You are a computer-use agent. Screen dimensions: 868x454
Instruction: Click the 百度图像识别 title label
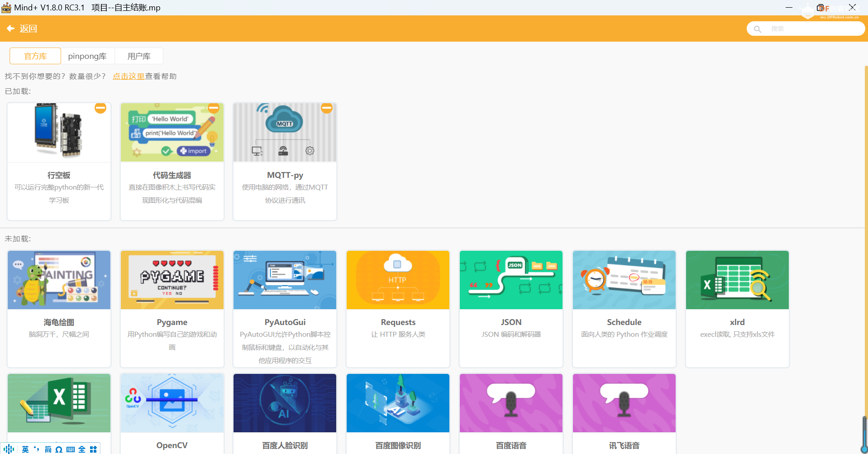tap(398, 445)
